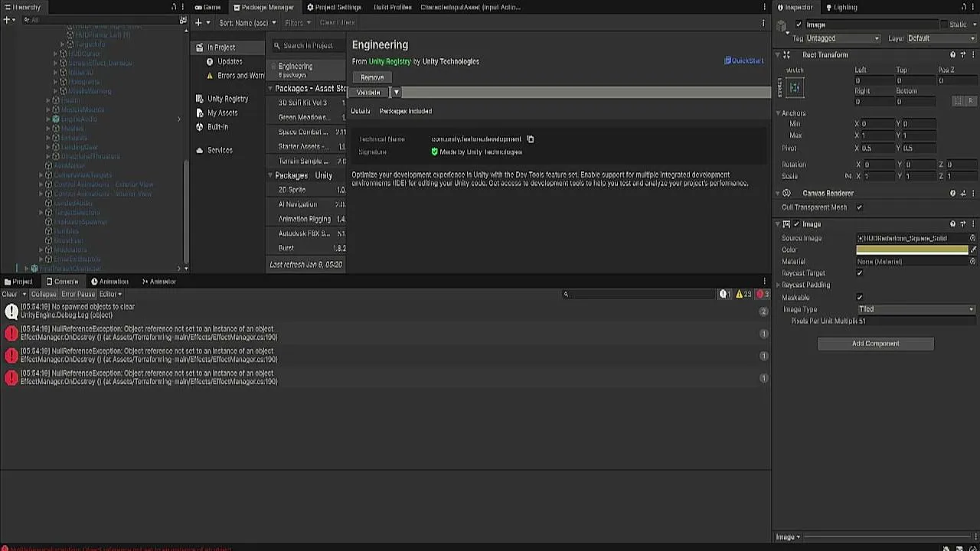Click the Scale constrain proportions link icon
This screenshot has width=980, height=551.
(848, 176)
